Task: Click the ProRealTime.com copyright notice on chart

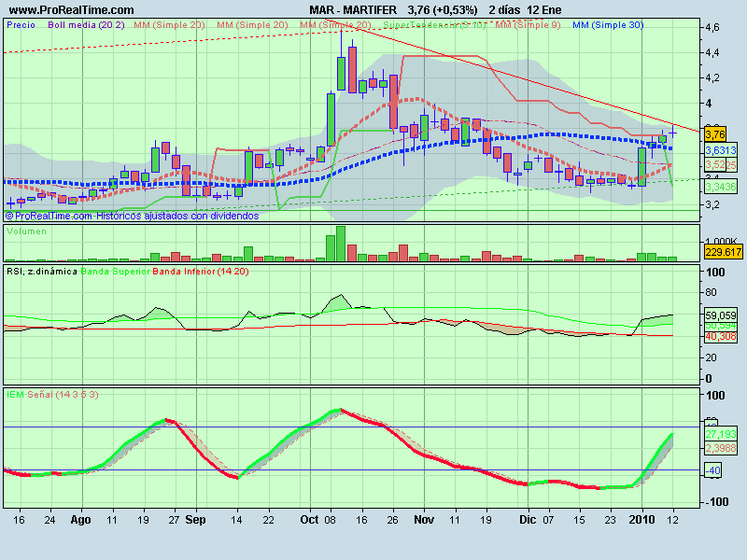Action: 131,216
